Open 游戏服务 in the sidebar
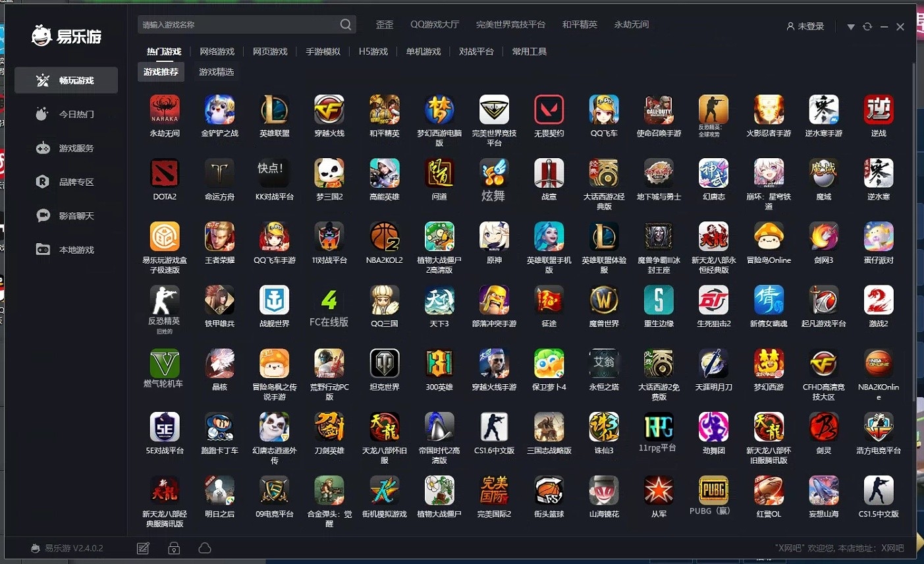The height and width of the screenshot is (564, 924). 67,148
